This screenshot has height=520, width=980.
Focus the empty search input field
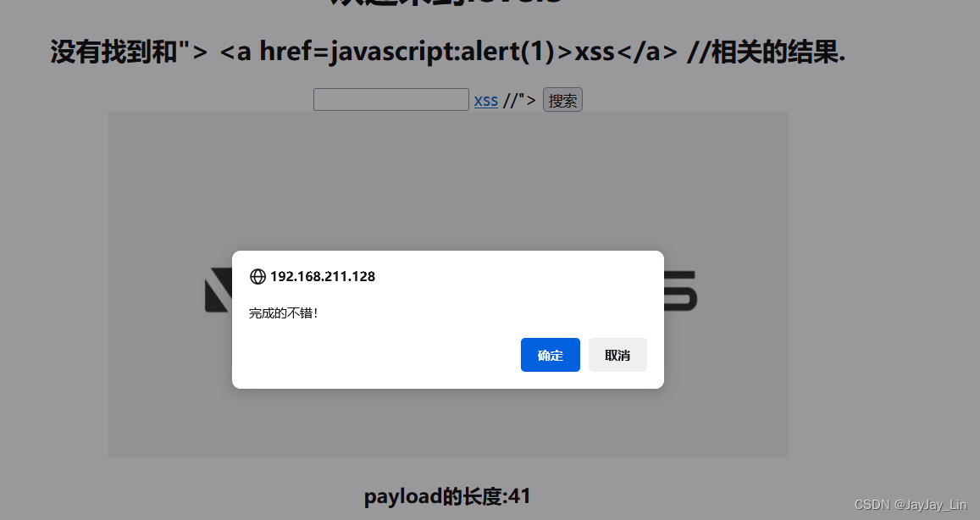tap(391, 100)
